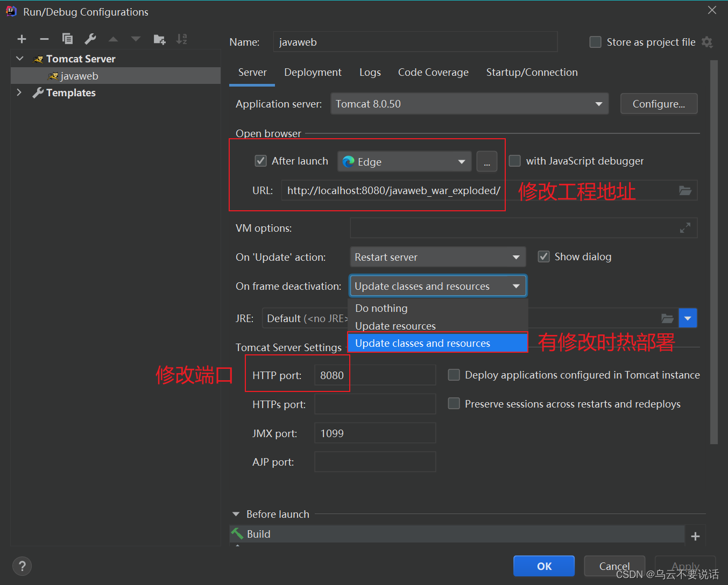Choose Do nothing from dropdown list
The height and width of the screenshot is (585, 728).
[x=438, y=308]
